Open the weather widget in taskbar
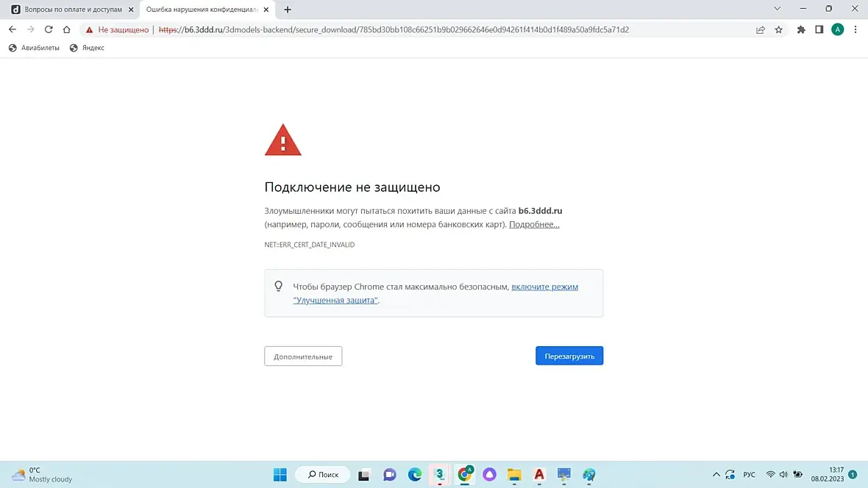The height and width of the screenshot is (488, 868). tap(43, 475)
